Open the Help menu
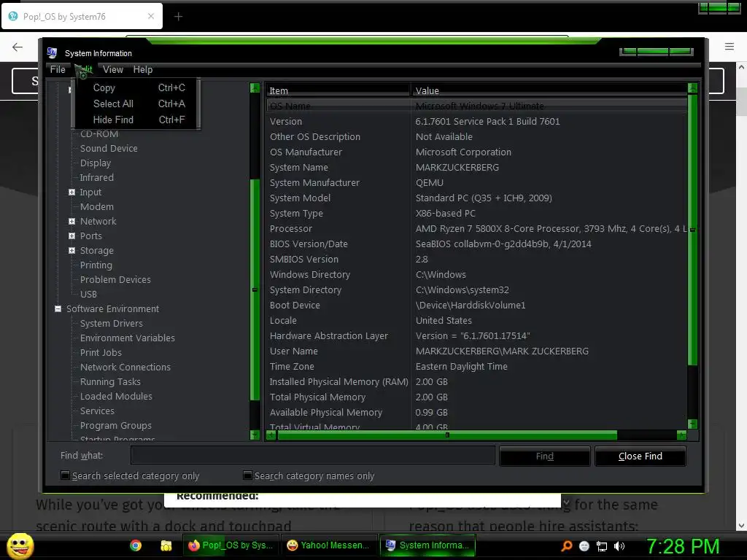 (x=142, y=69)
